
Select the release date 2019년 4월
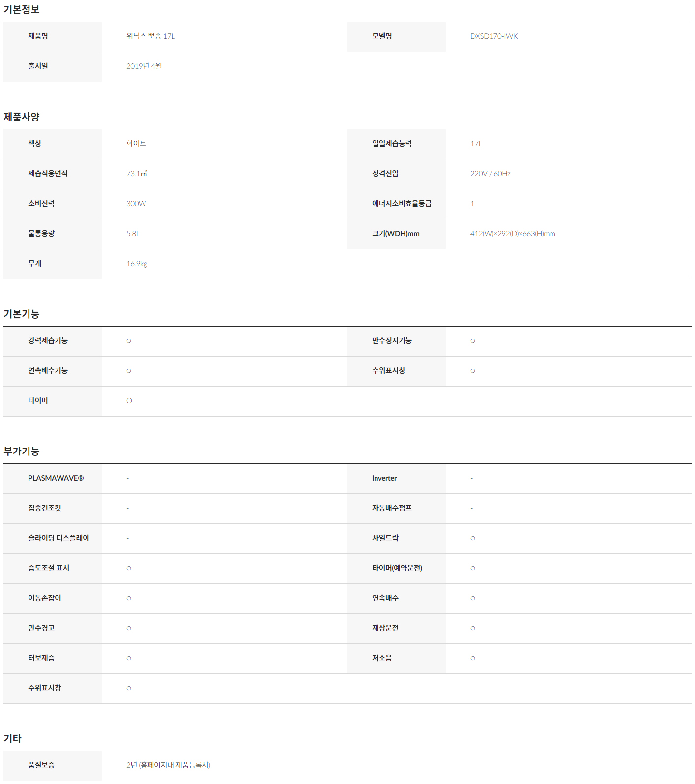(144, 66)
